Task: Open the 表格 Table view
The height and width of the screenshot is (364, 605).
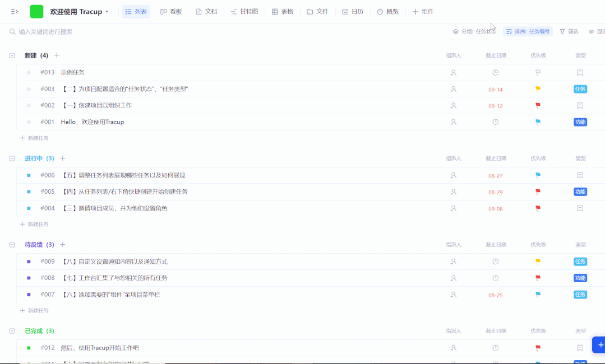Action: click(x=283, y=11)
